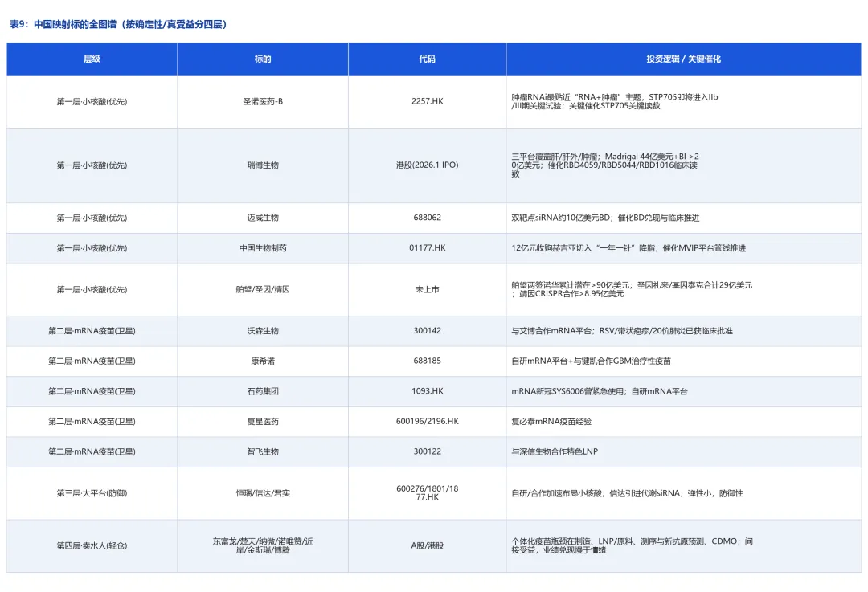Click the 第二层 tier cell in 康希诺 row

92,361
